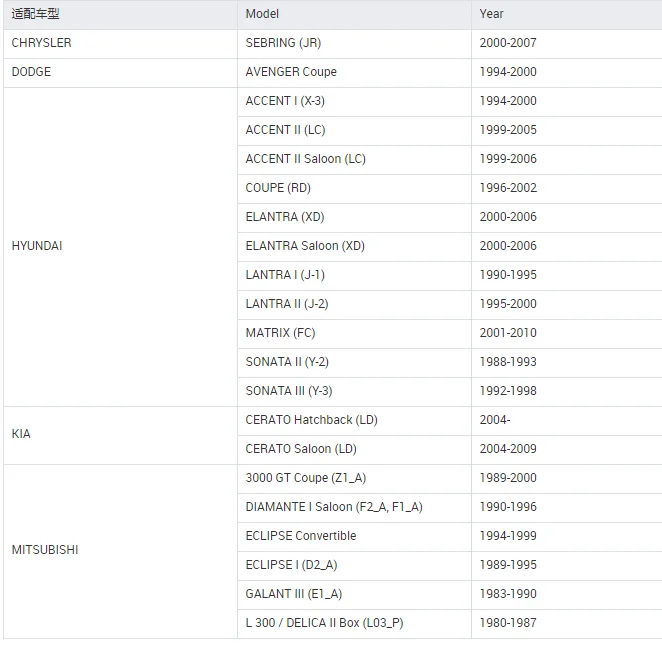662x645 pixels.
Task: Select the GALANT III (E1_A) cell
Action: click(x=354, y=595)
